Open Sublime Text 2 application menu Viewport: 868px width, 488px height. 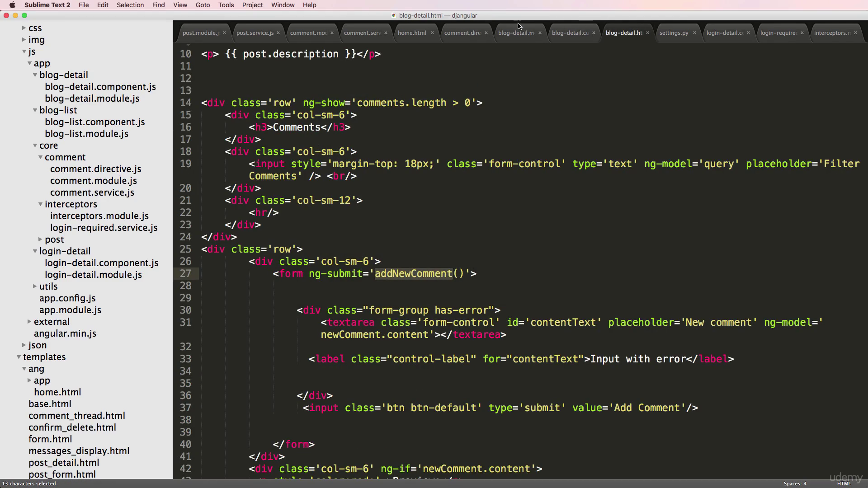pos(47,5)
